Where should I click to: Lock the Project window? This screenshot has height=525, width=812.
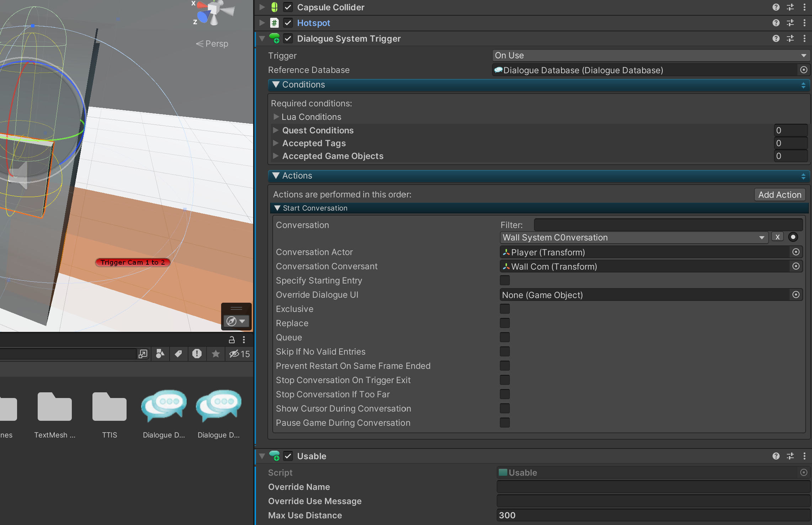(232, 340)
